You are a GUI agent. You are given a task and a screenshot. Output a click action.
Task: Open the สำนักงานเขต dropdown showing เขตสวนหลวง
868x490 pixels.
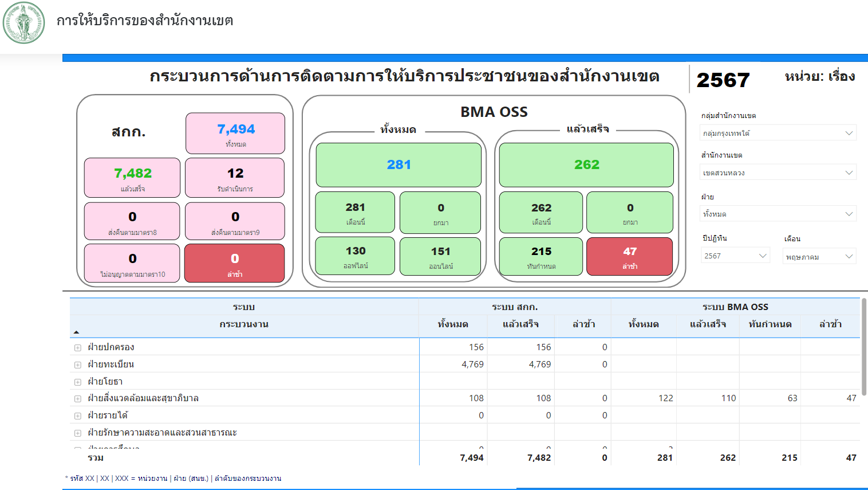pyautogui.click(x=778, y=173)
